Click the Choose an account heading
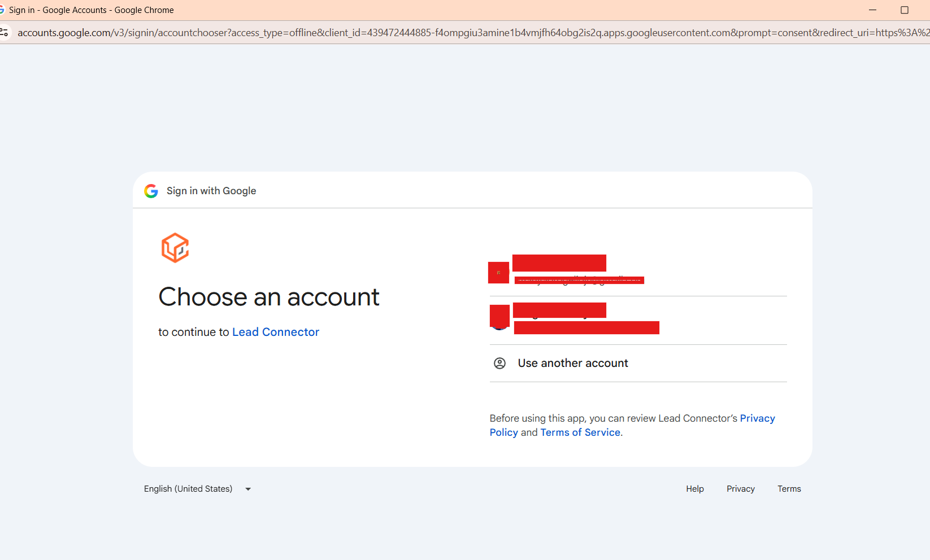Image resolution: width=930 pixels, height=560 pixels. click(269, 297)
